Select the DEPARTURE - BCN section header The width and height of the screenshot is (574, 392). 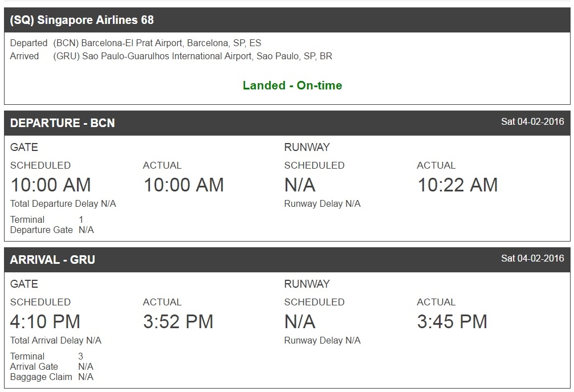[63, 123]
